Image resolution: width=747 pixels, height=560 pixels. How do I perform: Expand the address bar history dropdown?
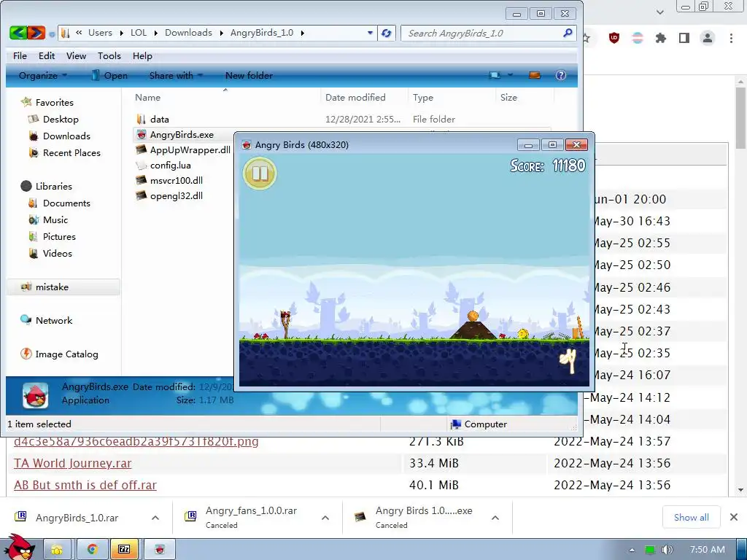click(370, 33)
